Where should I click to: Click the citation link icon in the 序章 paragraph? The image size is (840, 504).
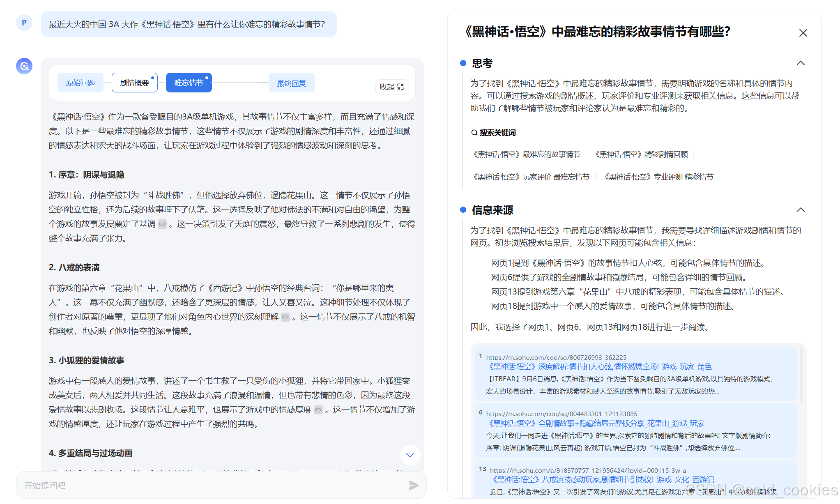point(162,224)
